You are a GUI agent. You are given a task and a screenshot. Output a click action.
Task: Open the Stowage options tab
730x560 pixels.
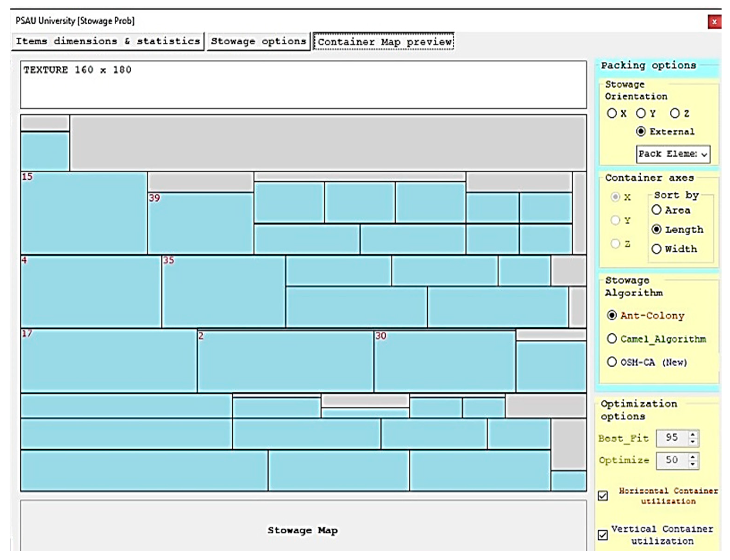pos(258,41)
